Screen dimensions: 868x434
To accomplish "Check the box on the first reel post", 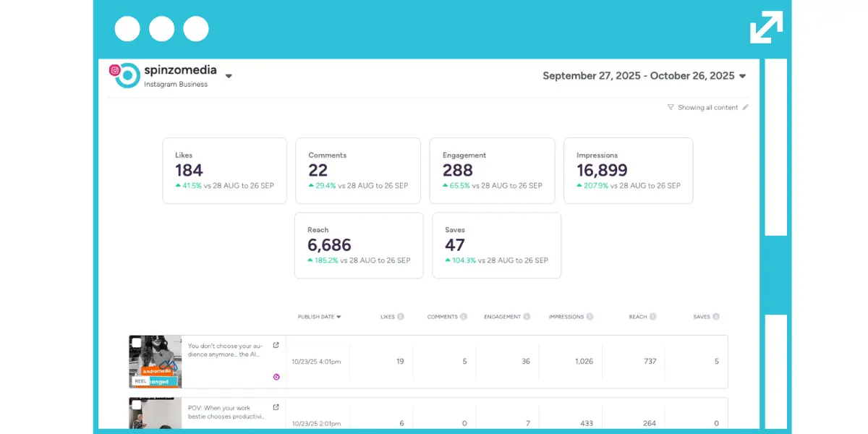I will point(137,343).
